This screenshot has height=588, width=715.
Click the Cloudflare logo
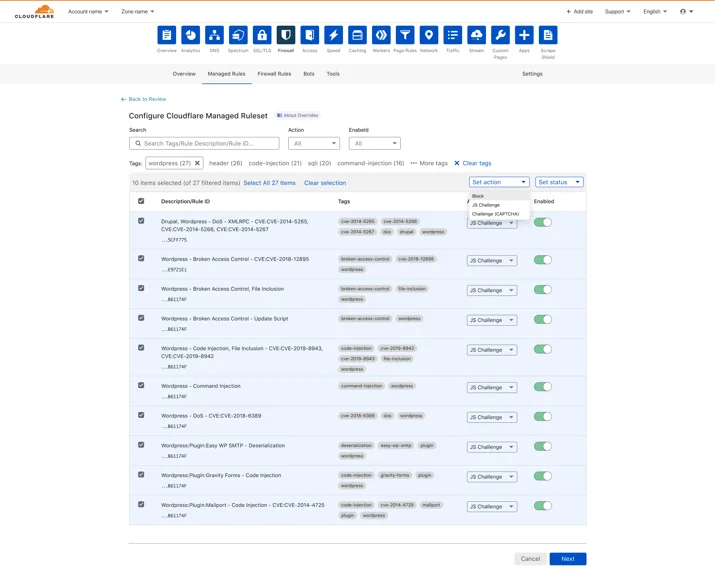(x=35, y=11)
